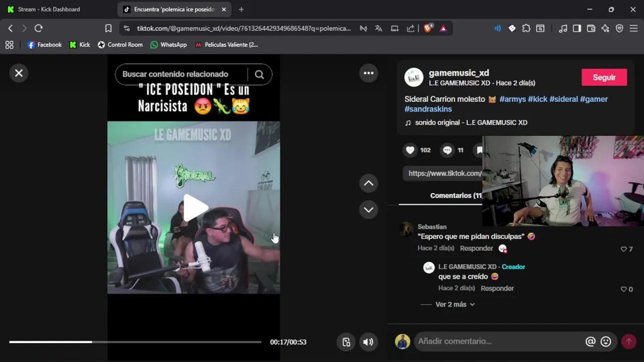Open the three-dot more options menu
Screen dimensions: 644x362
pyautogui.click(x=369, y=73)
